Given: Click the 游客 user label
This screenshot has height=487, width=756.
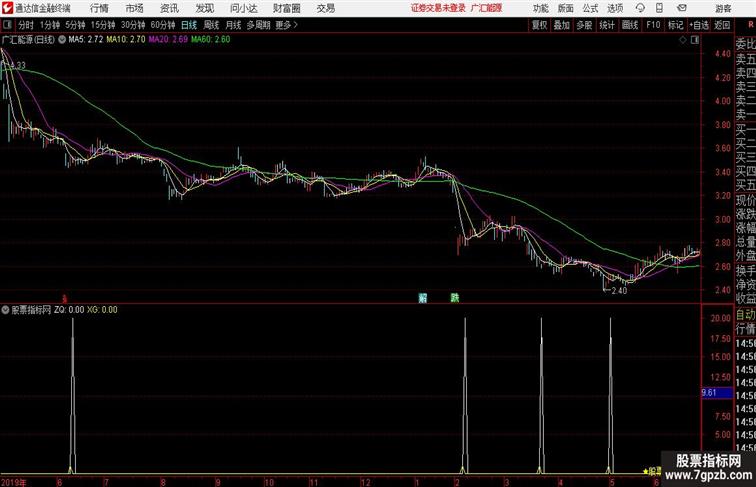Looking at the screenshot, I should pyautogui.click(x=723, y=8).
